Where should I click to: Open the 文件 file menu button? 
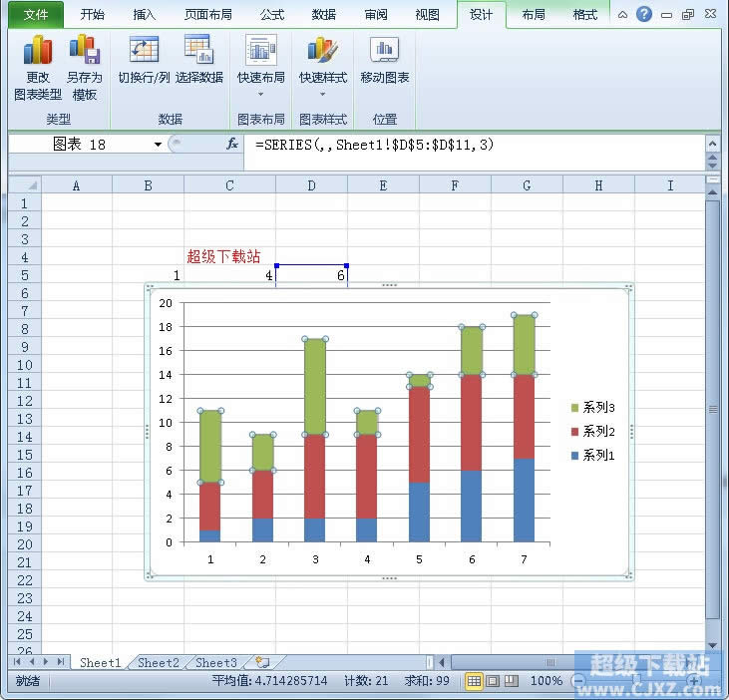(35, 15)
